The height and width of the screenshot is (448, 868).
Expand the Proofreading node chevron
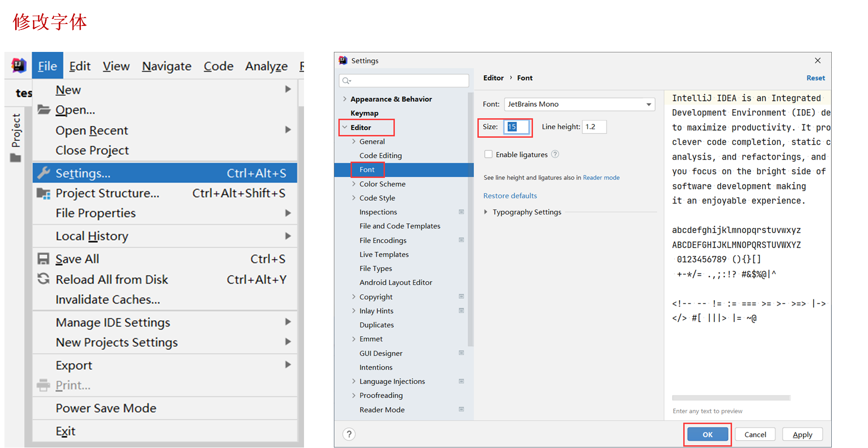[354, 395]
